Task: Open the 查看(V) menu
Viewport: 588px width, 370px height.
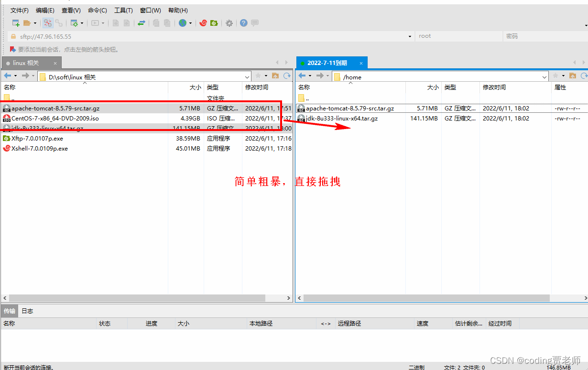Action: point(71,11)
